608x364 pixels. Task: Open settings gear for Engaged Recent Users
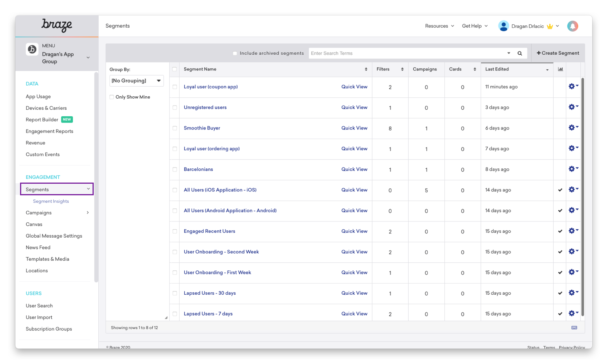(573, 231)
